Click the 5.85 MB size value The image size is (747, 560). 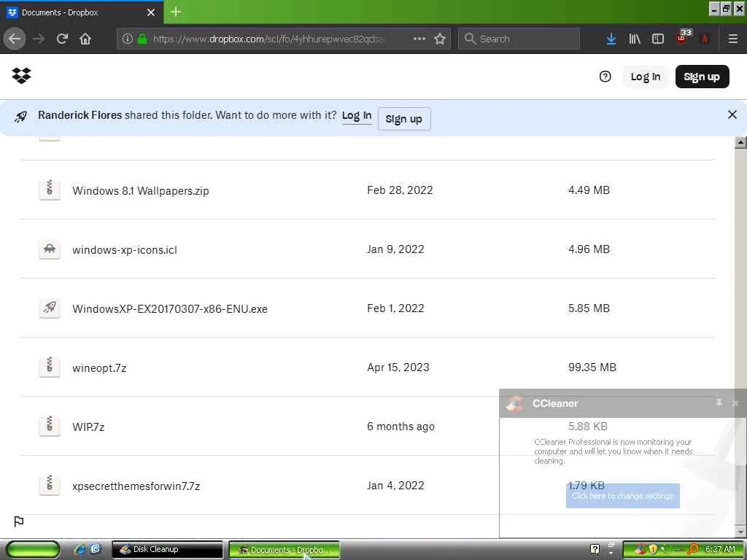(589, 308)
